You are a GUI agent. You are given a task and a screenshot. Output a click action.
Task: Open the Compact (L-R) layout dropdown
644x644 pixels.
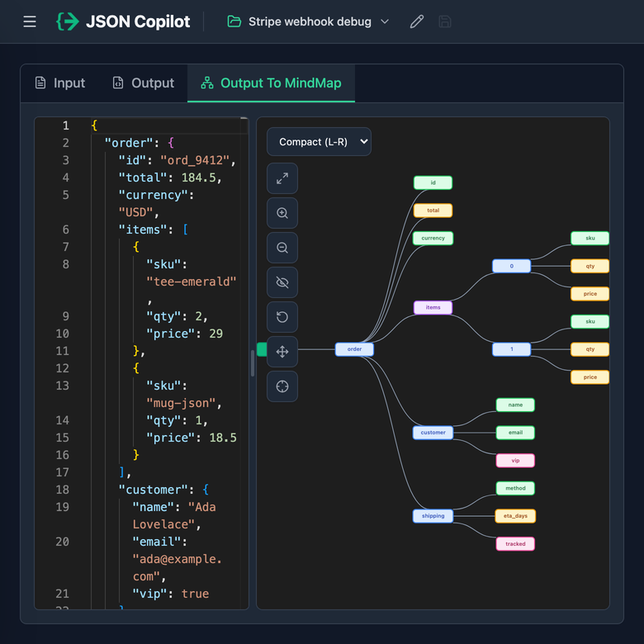pos(320,142)
